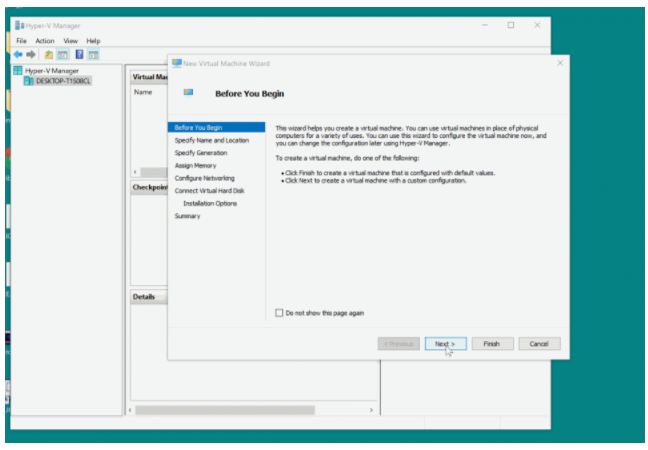
Task: Select the Before You Begin wizard step
Action: (217, 127)
